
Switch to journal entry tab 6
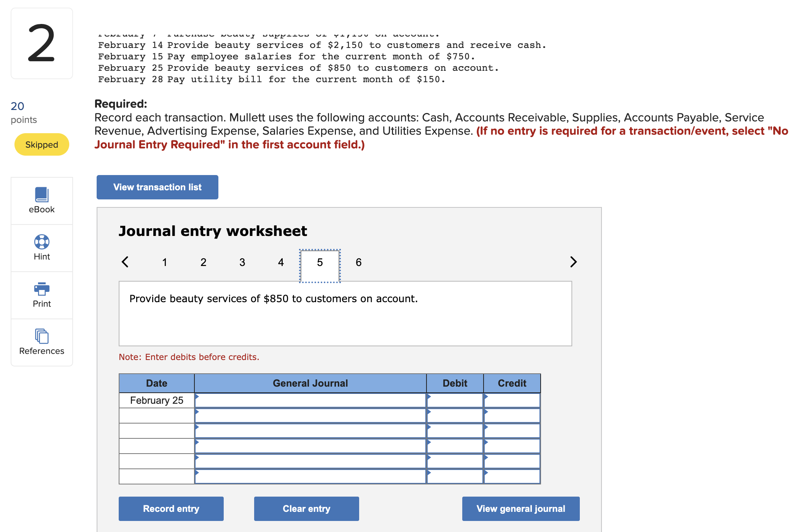click(358, 262)
